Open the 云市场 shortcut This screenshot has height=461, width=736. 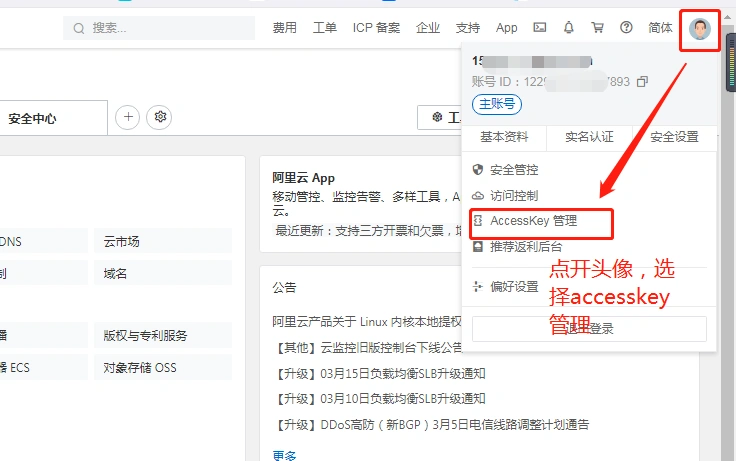click(x=163, y=241)
